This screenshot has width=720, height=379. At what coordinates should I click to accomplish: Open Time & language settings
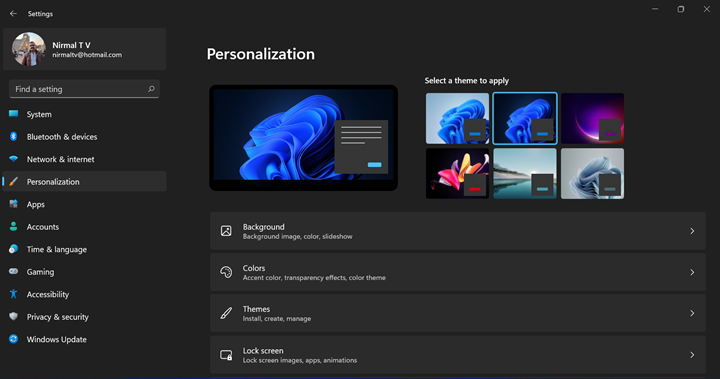[84, 249]
